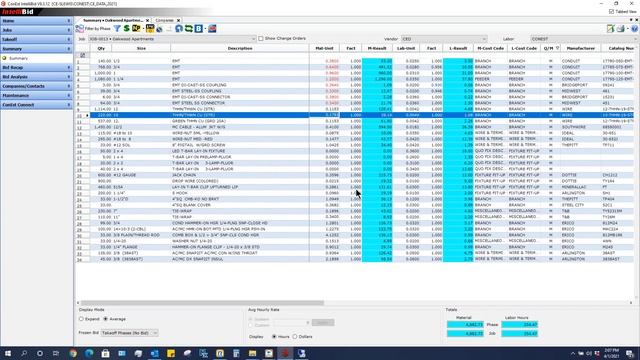Click the M-Cost Code column header

click(x=490, y=48)
